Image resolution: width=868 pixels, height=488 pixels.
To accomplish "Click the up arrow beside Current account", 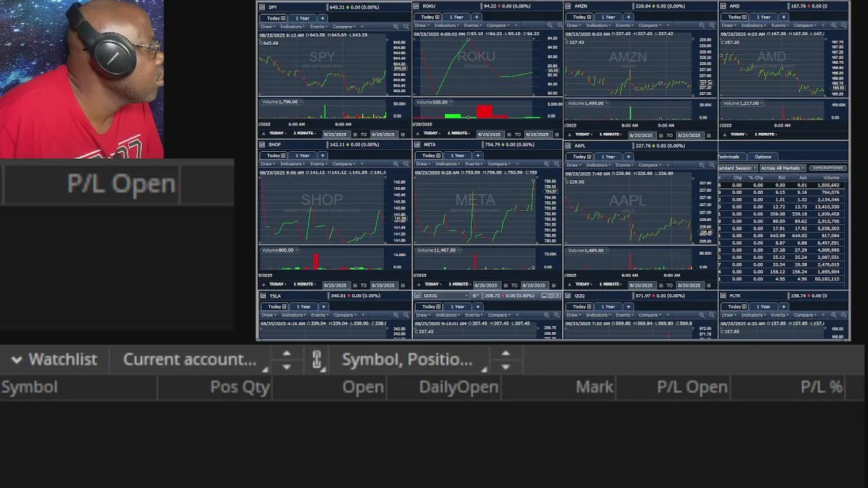I will point(286,354).
